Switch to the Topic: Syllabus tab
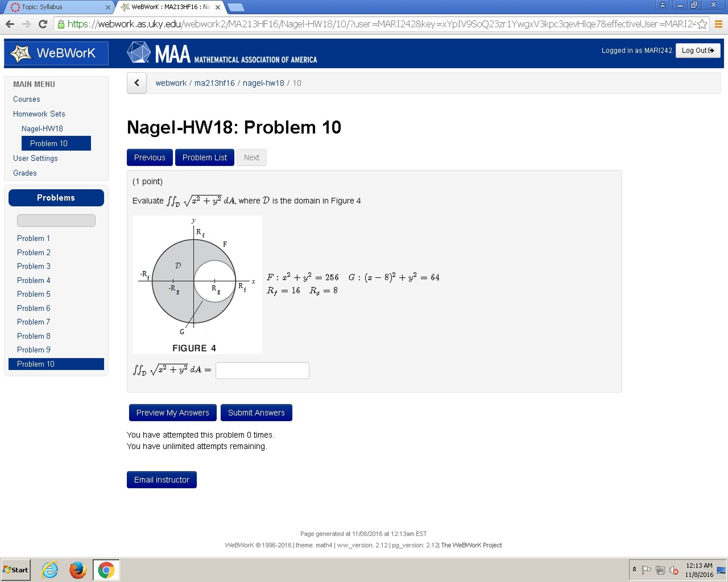This screenshot has width=728, height=582. pos(59,7)
